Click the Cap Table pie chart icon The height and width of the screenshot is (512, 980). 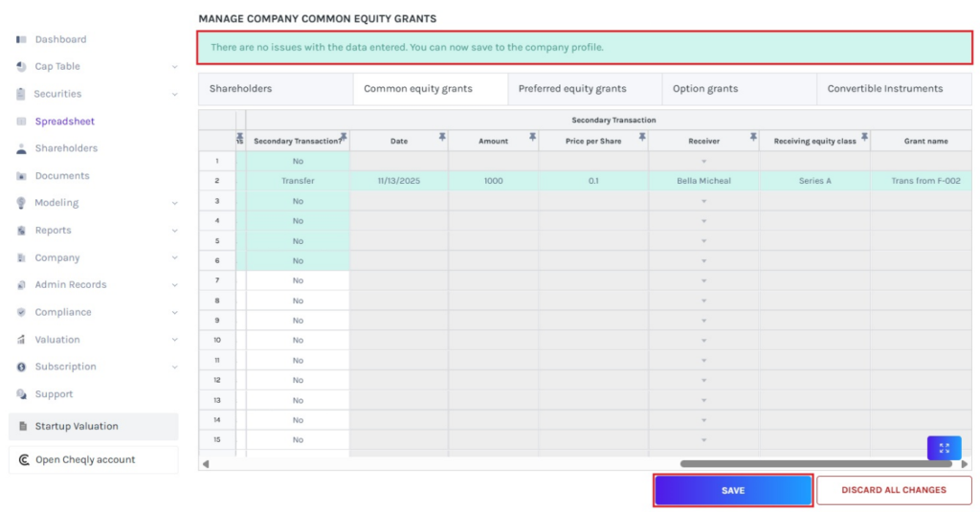coord(21,67)
